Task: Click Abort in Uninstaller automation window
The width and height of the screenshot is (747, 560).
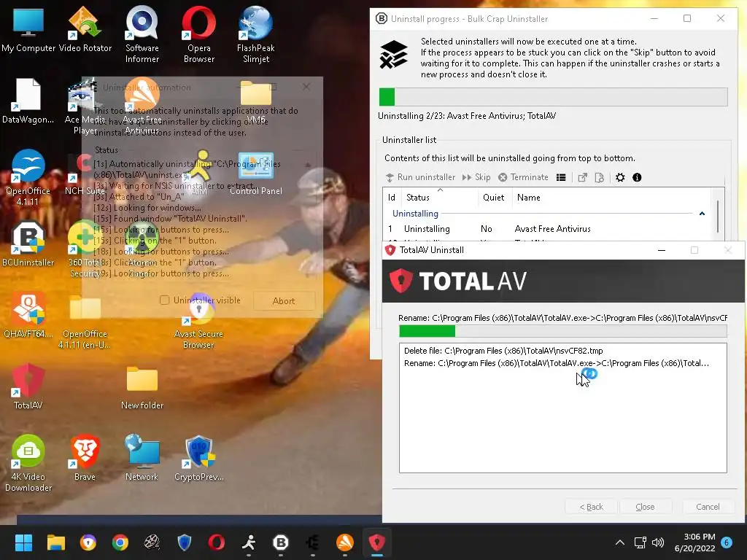Action: click(x=284, y=301)
